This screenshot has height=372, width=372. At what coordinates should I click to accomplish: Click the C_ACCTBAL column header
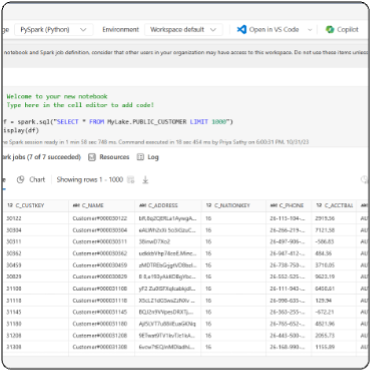(x=334, y=205)
